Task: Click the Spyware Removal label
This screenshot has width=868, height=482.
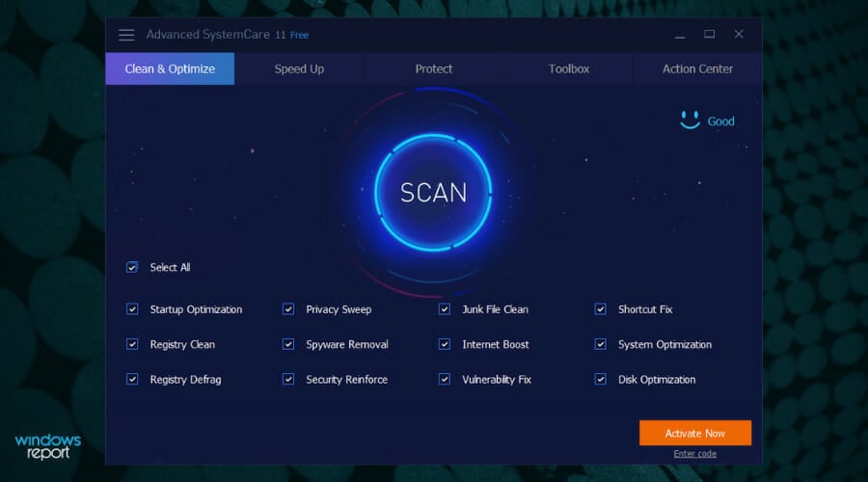Action: [347, 345]
